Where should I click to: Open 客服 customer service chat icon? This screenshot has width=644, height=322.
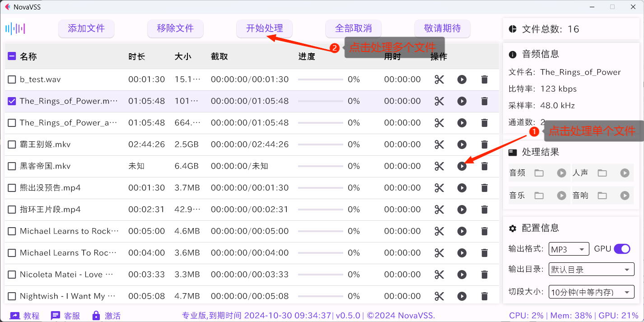coord(56,315)
